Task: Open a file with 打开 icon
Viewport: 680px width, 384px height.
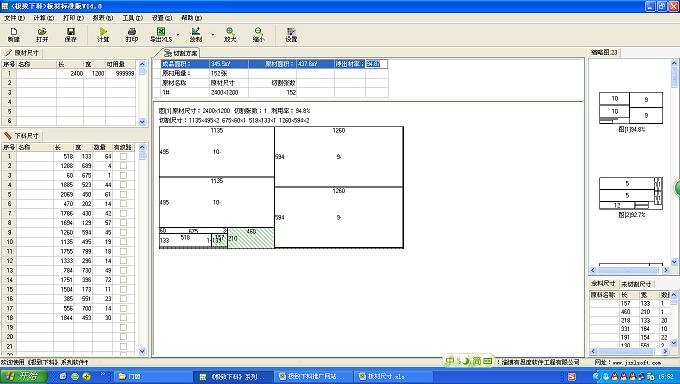Action: 42,35
